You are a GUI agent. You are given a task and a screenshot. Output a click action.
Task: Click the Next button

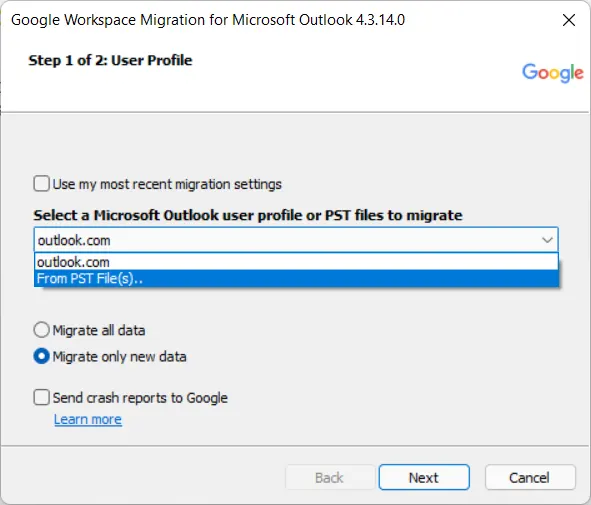tap(424, 477)
